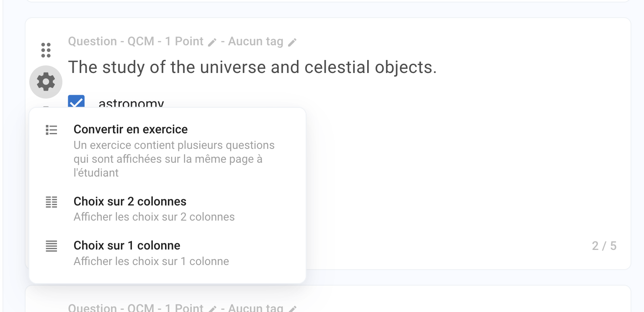
Task: Choose "Choix sur 2 colonnes" option
Action: pos(130,202)
